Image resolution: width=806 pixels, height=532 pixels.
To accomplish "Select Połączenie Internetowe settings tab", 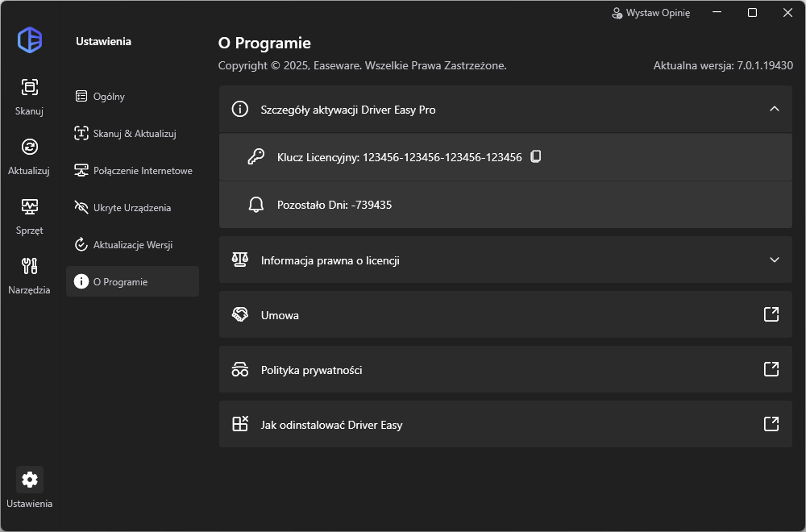I will click(x=133, y=171).
